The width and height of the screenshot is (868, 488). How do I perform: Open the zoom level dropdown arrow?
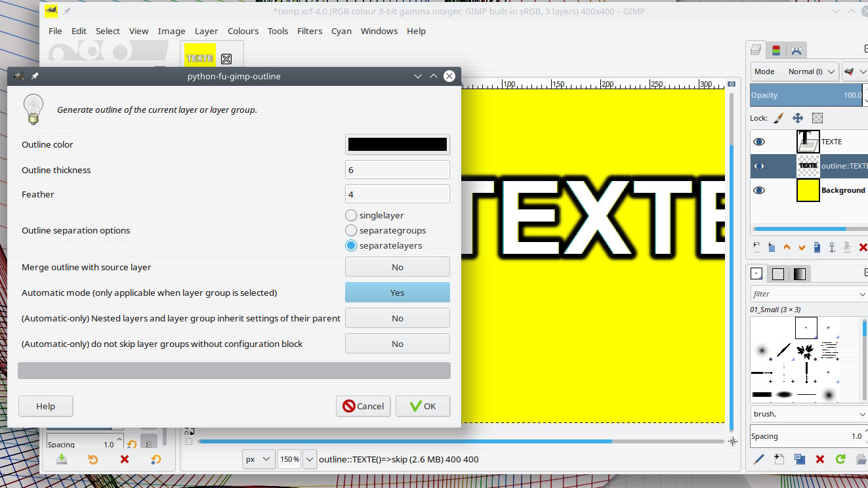pos(310,459)
